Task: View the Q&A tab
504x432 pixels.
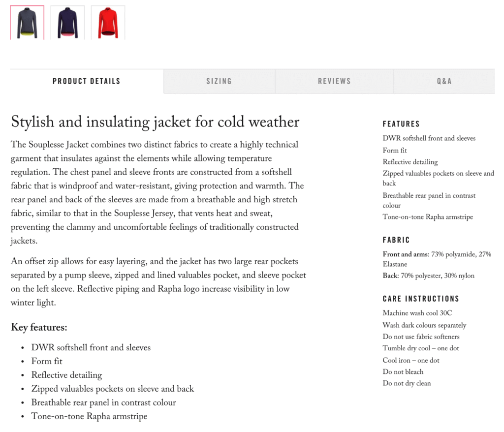Action: click(443, 81)
